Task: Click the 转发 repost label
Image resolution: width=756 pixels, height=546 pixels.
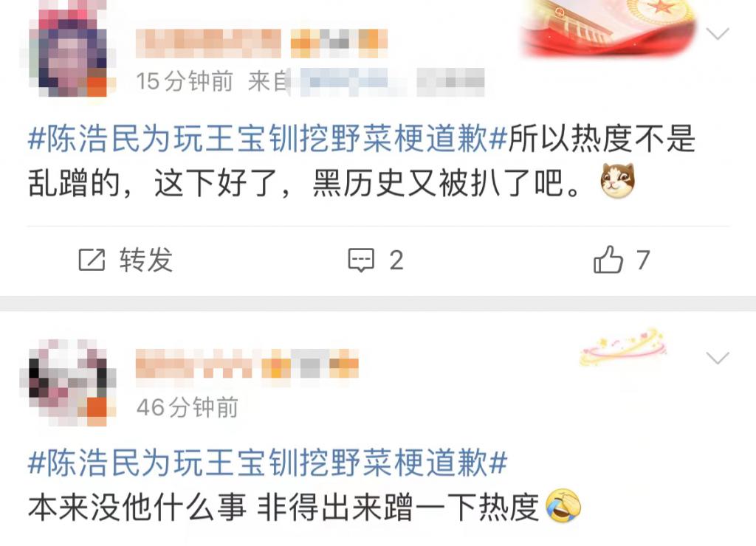Action: click(146, 260)
